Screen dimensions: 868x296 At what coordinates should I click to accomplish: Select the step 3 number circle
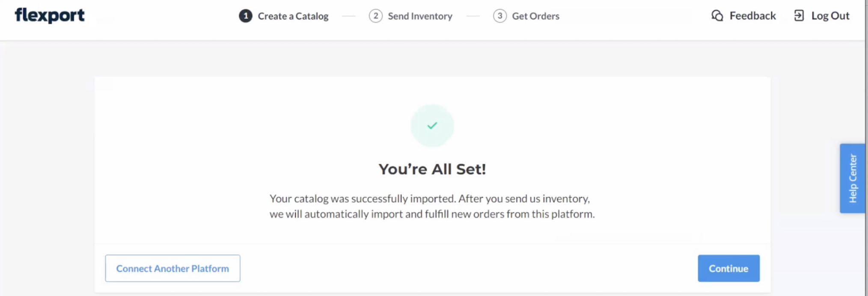pyautogui.click(x=499, y=16)
